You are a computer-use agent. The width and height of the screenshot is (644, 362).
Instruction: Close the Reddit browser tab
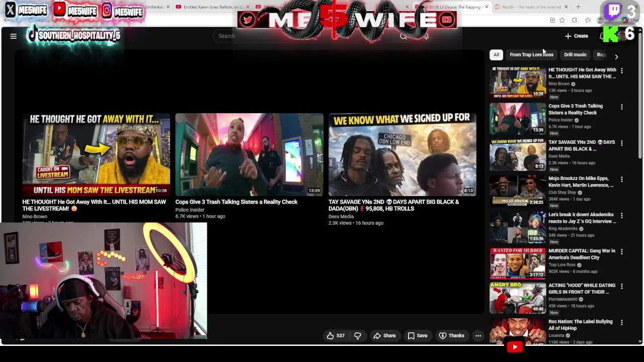566,7
